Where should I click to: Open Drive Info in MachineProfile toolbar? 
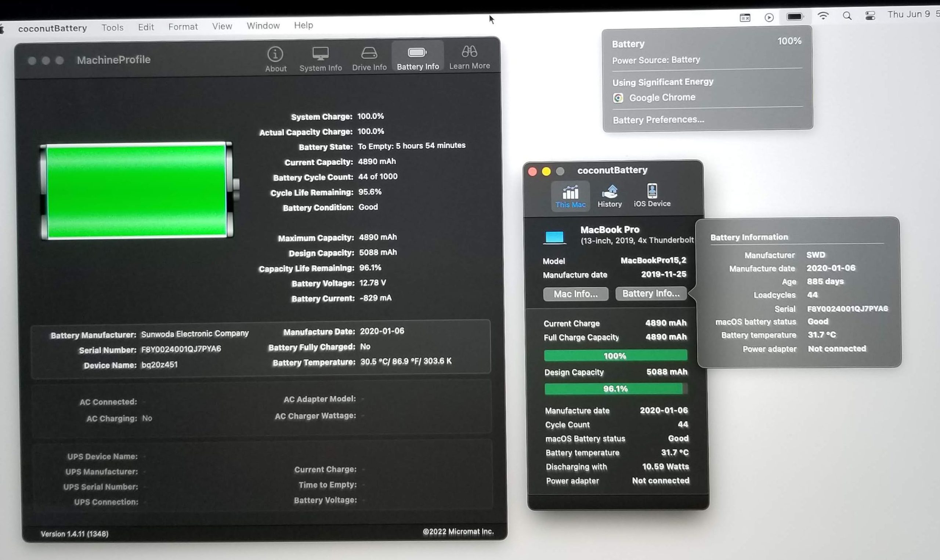point(369,58)
